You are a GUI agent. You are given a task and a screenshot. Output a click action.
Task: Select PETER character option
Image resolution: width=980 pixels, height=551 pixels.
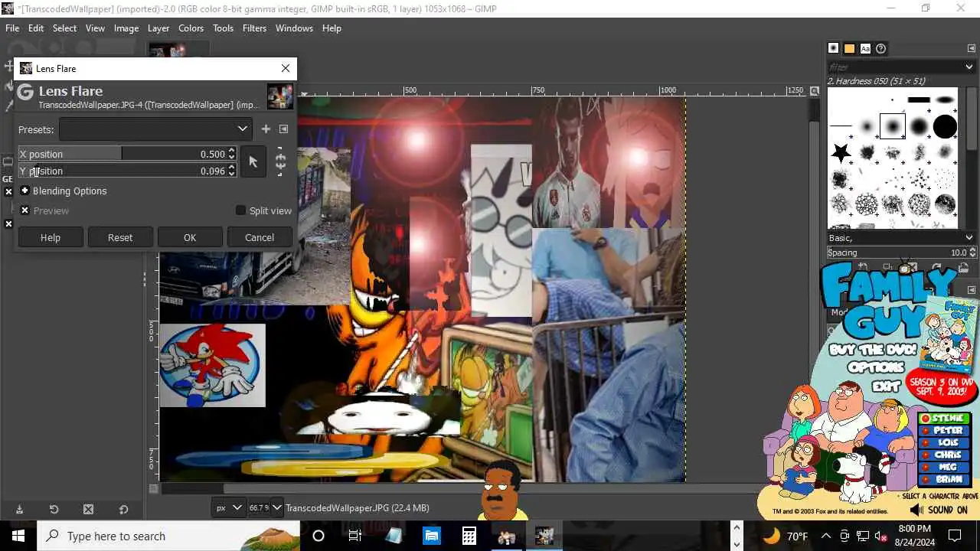click(946, 431)
